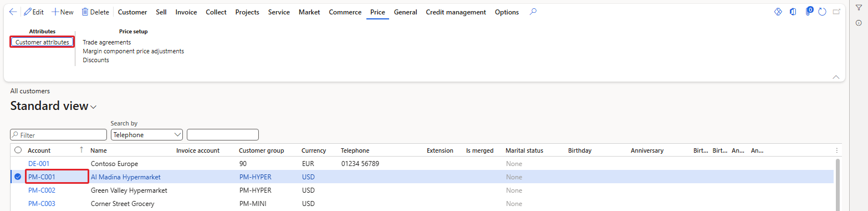Viewport: 868px width, 211px height.
Task: Open Margin component price adjustments
Action: [134, 51]
